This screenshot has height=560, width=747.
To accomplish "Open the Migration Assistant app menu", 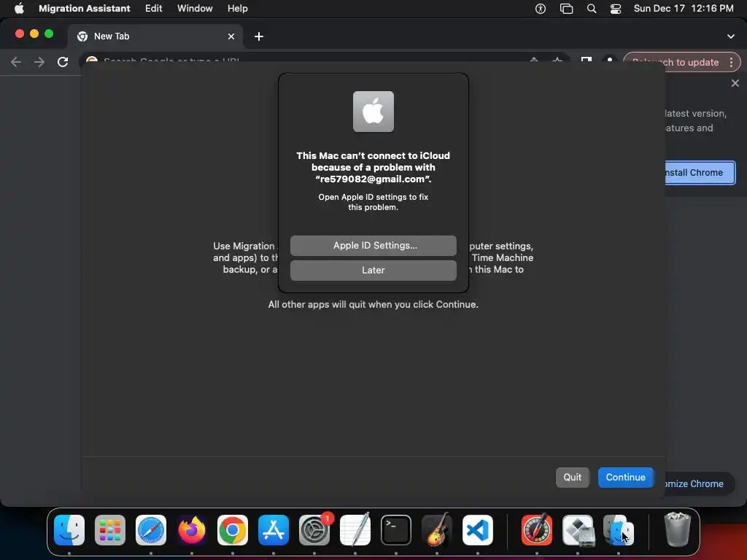I will click(85, 8).
